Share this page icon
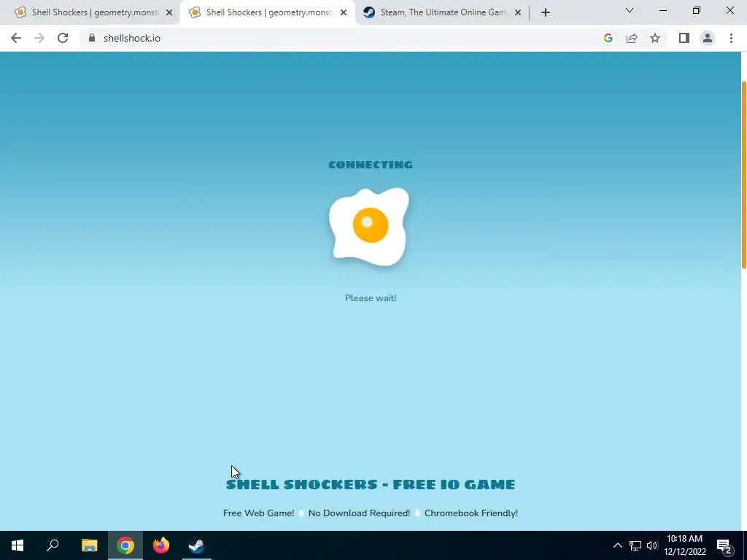 point(632,38)
